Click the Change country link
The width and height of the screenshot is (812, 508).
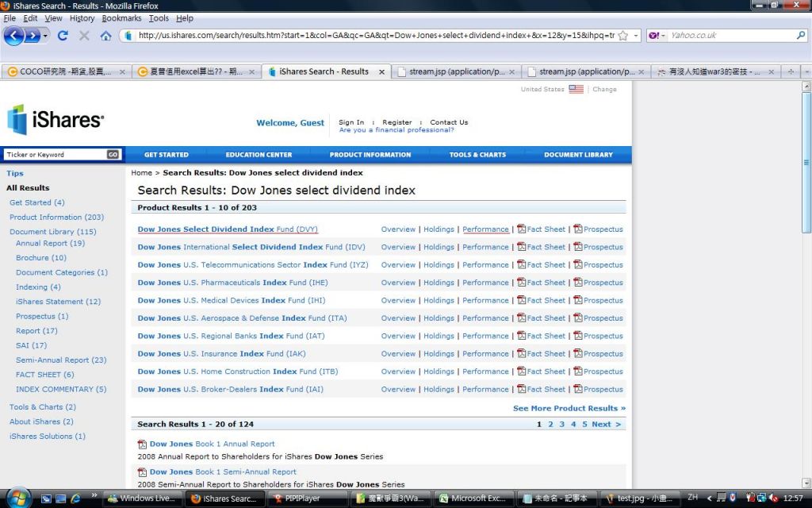[604, 89]
